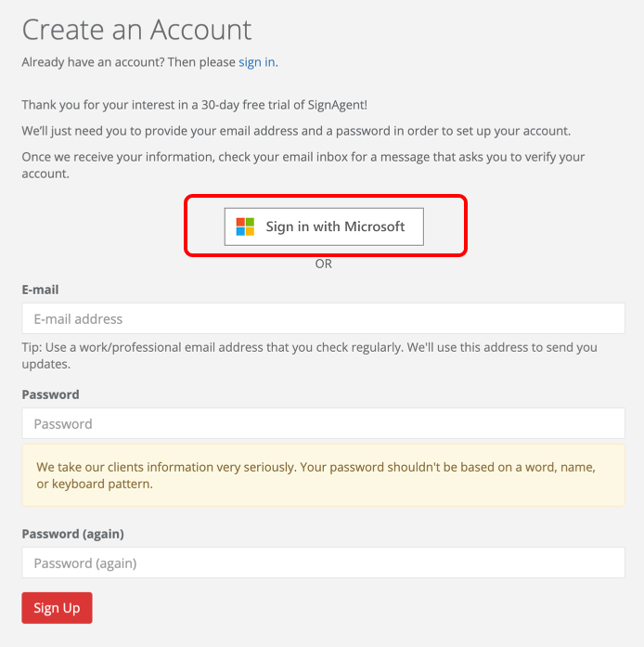
Task: Focus the Password field
Action: pyautogui.click(x=324, y=423)
